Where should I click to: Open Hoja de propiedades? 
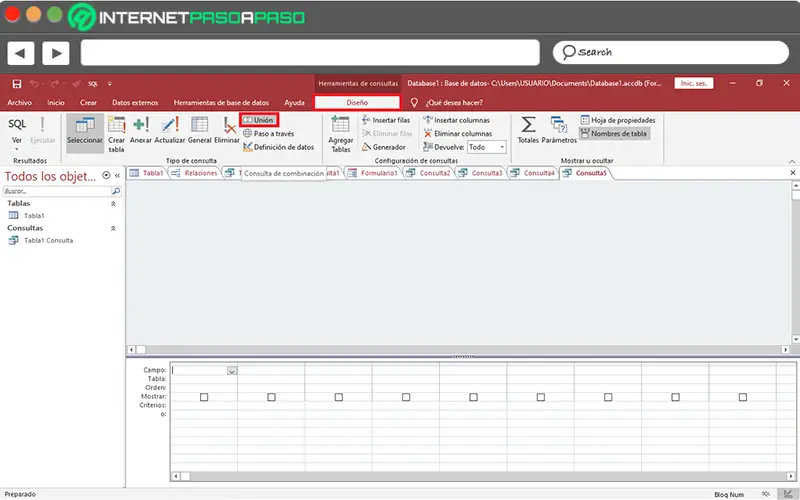[x=618, y=120]
